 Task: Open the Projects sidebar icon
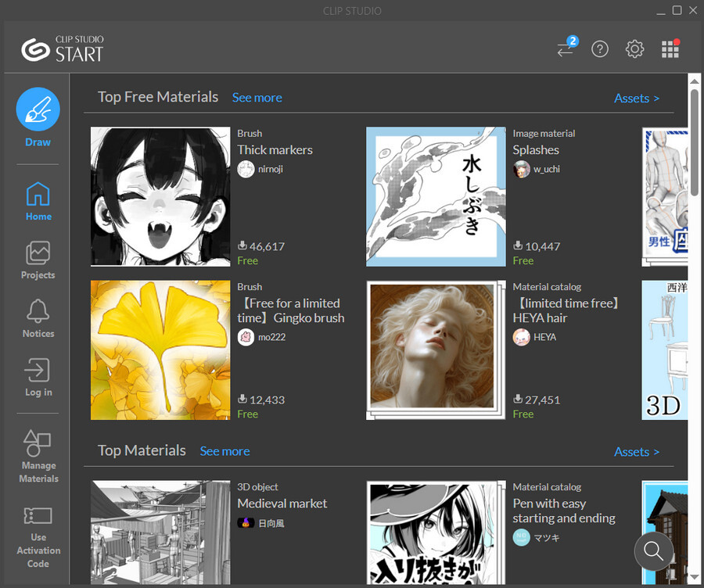click(38, 260)
